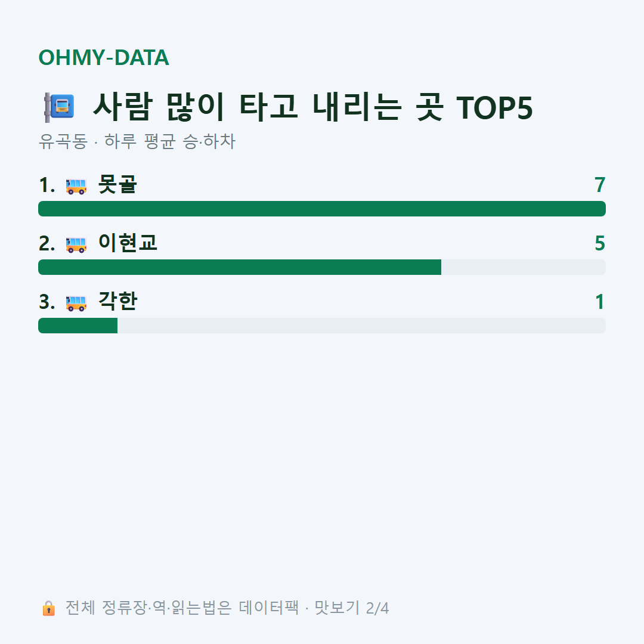The image size is (644, 644).
Task: Click the bus stop sign icon in the title
Action: 59,107
